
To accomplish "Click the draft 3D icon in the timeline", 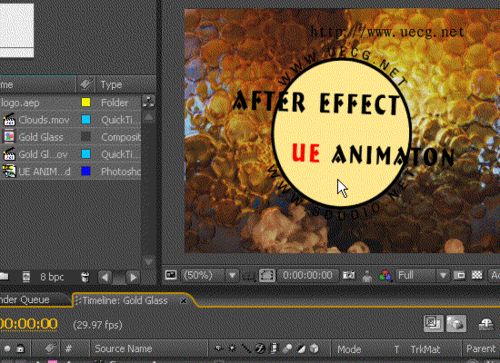I will [456, 323].
